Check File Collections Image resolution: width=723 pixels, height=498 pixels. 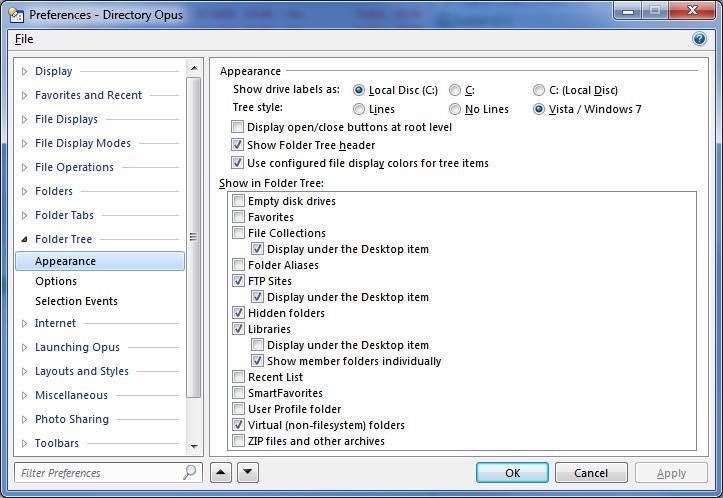[238, 232]
